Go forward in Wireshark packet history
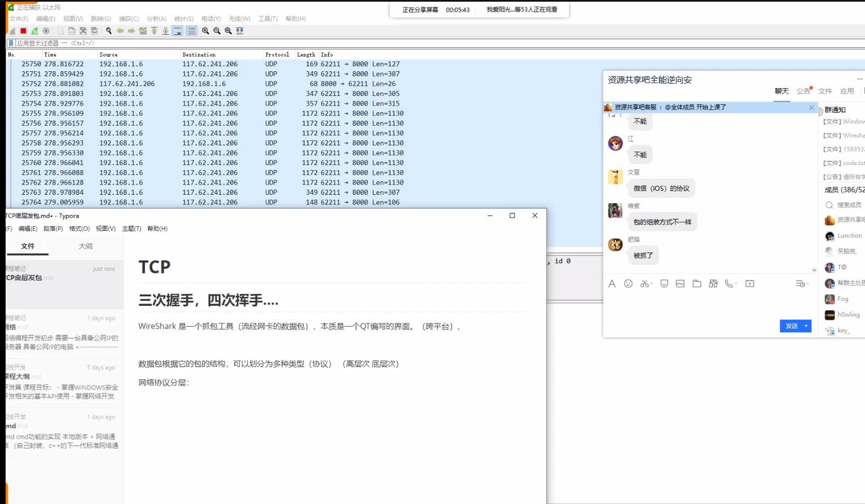The width and height of the screenshot is (865, 504). 131,31
